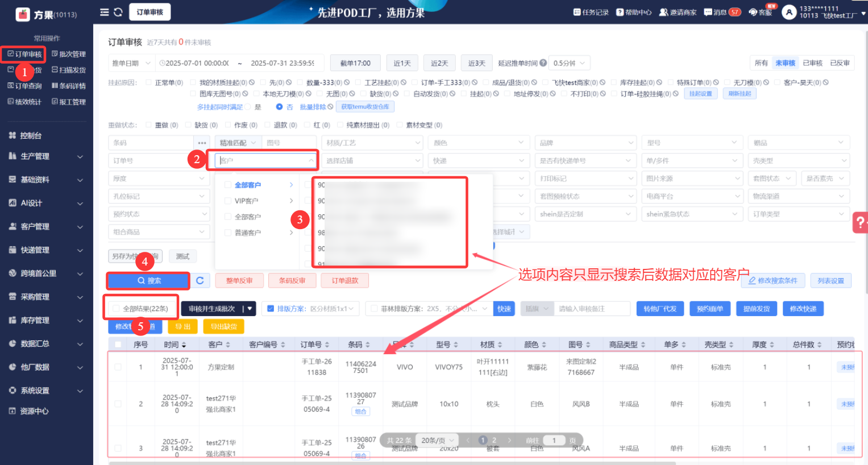Click the red question mark help widget

point(861,222)
